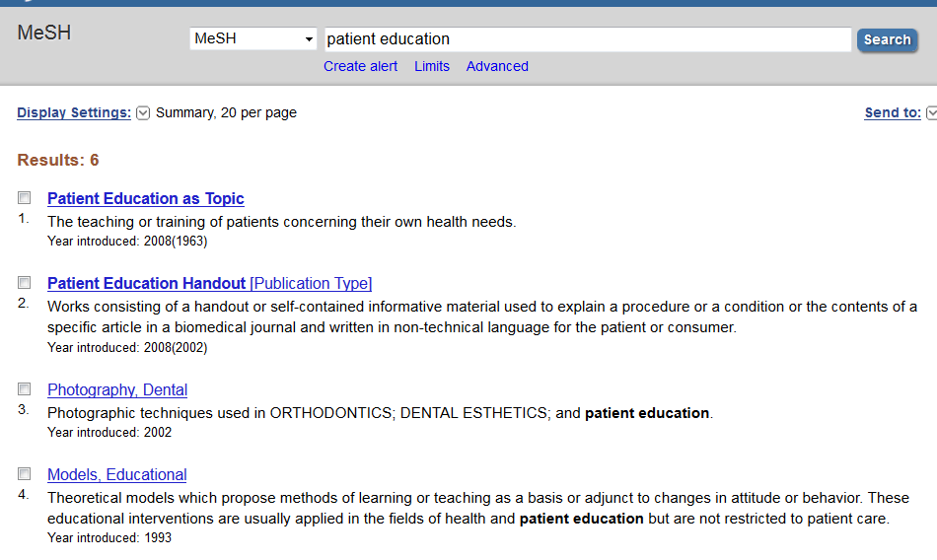937x560 pixels.
Task: Select the Models, Educational checkbox
Action: (x=24, y=474)
